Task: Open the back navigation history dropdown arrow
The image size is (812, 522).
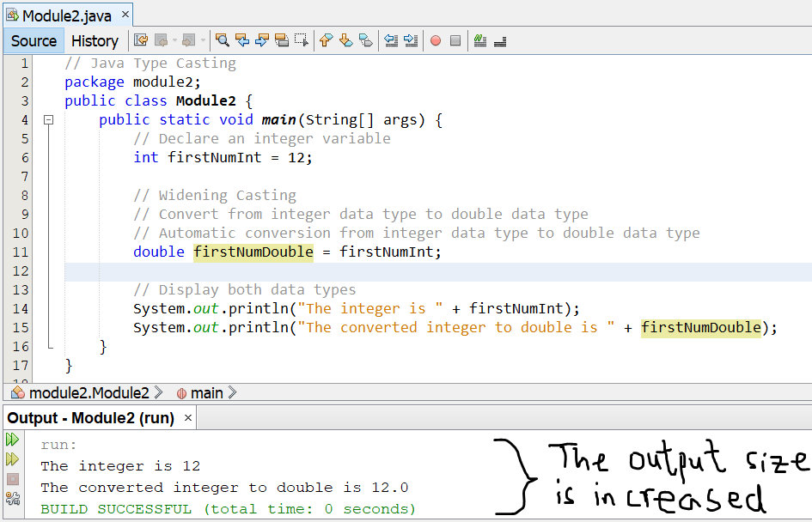Action: tap(174, 40)
